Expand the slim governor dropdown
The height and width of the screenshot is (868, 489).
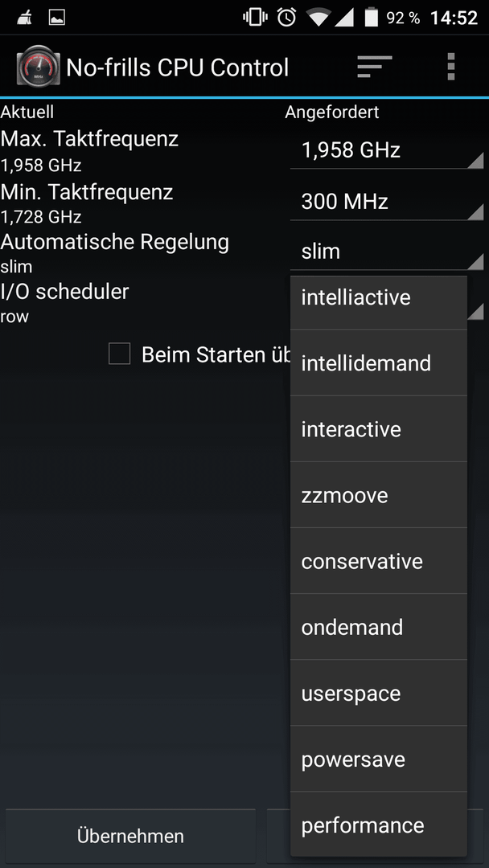click(x=387, y=252)
